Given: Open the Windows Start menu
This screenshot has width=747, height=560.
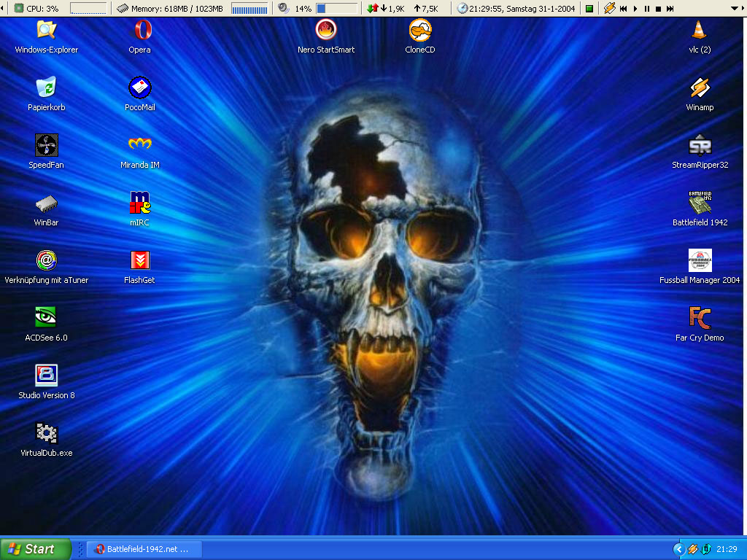Looking at the screenshot, I should tap(36, 549).
